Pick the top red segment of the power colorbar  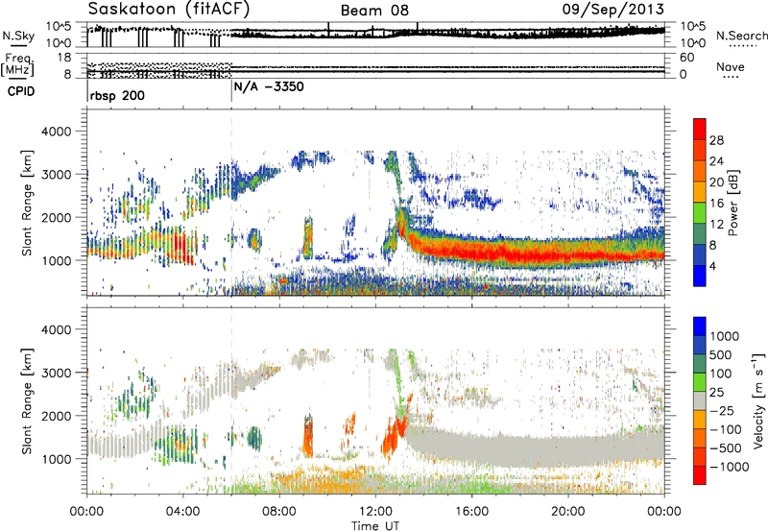pyautogui.click(x=700, y=130)
